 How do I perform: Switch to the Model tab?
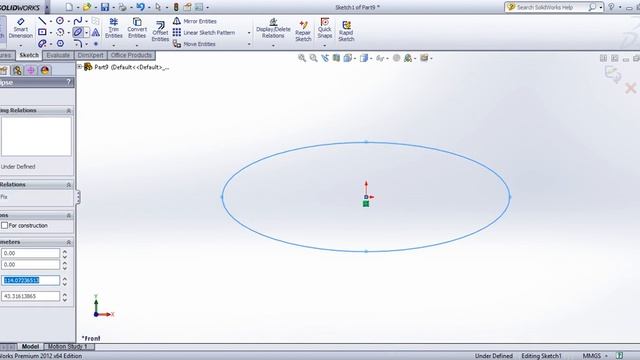[x=30, y=347]
